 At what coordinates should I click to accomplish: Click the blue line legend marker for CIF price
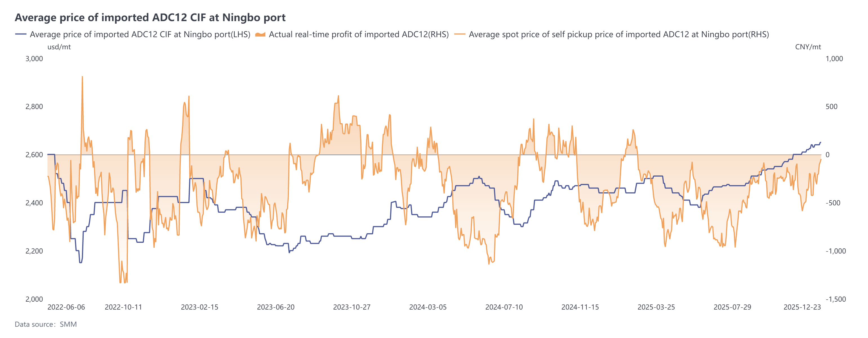(x=21, y=34)
